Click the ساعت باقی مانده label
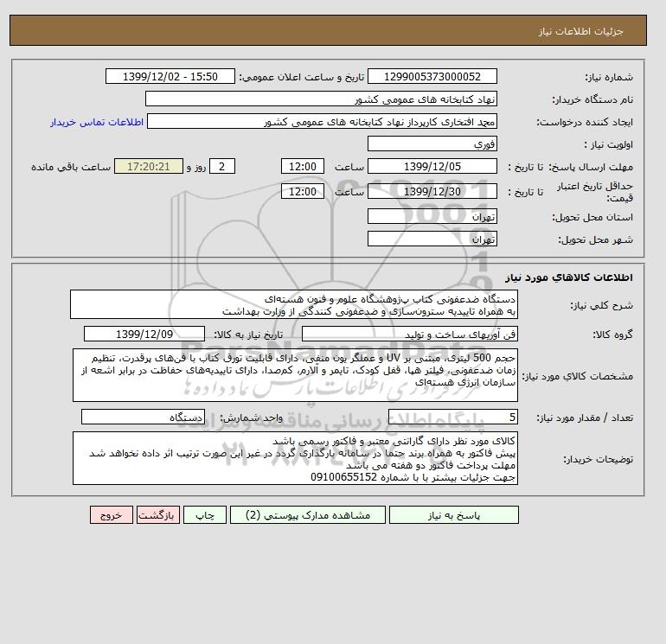666x644 pixels. point(71,167)
